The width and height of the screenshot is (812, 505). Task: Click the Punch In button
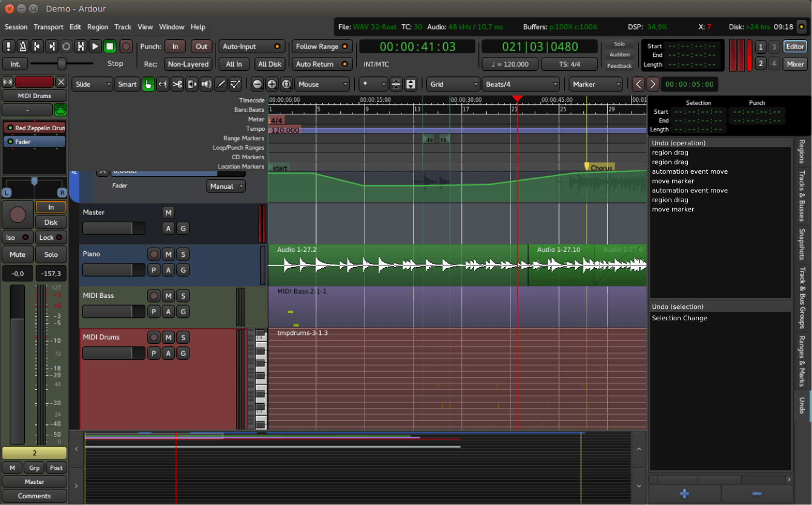(175, 47)
